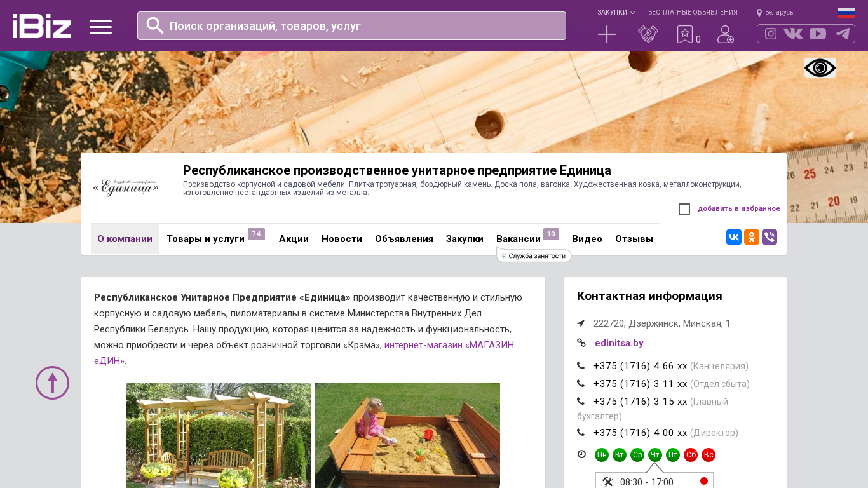
Task: Share via Viber icon
Action: [770, 237]
